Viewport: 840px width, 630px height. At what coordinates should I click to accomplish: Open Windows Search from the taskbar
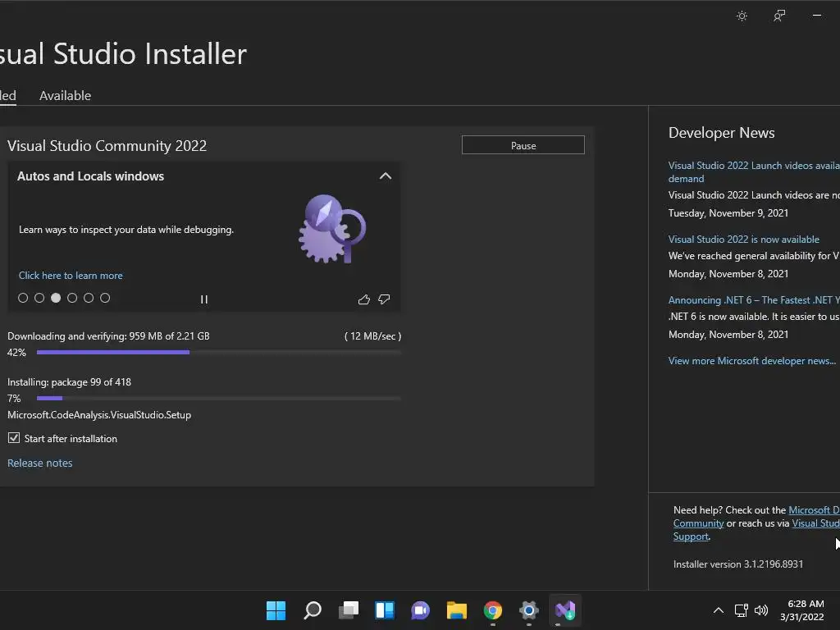(x=313, y=610)
